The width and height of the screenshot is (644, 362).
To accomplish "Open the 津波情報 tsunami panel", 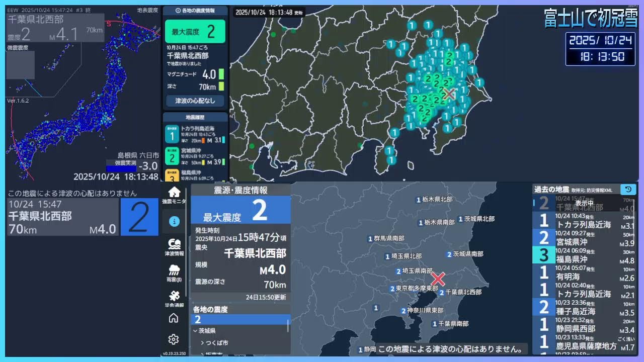I will (174, 247).
